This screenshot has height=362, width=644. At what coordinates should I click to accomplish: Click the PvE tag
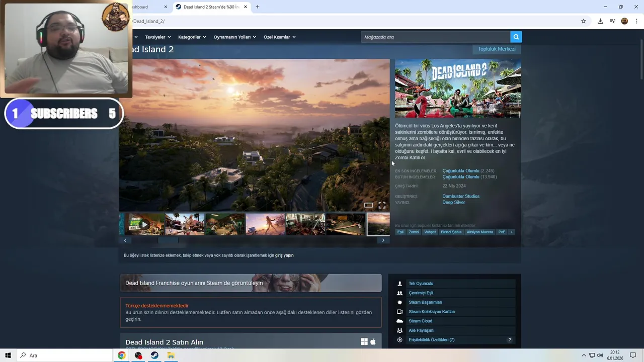coord(502,232)
